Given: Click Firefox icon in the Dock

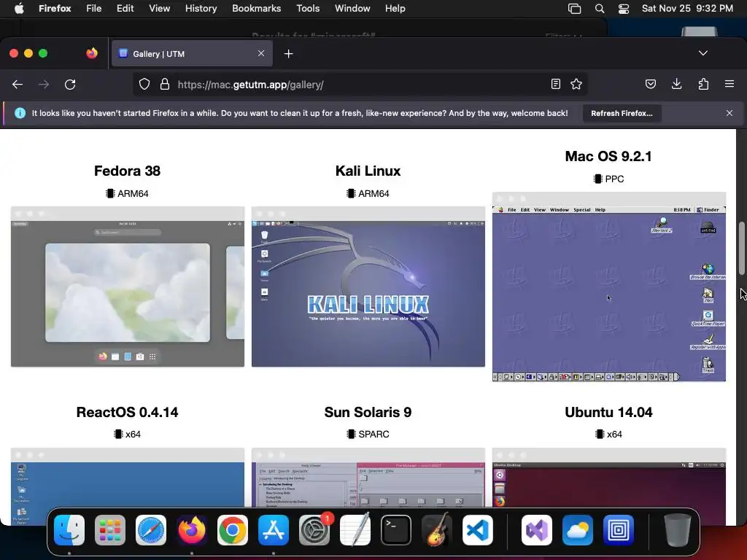Looking at the screenshot, I should 192,530.
